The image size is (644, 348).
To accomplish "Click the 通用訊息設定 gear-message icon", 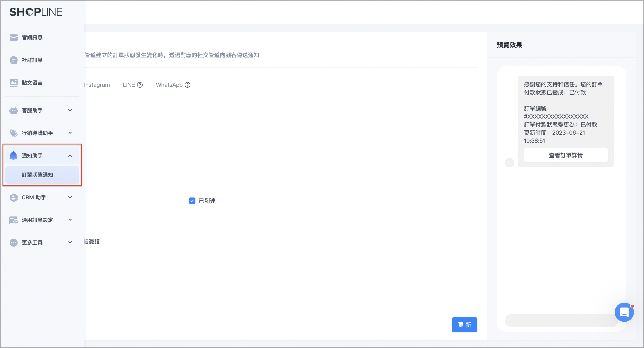I will pos(13,220).
